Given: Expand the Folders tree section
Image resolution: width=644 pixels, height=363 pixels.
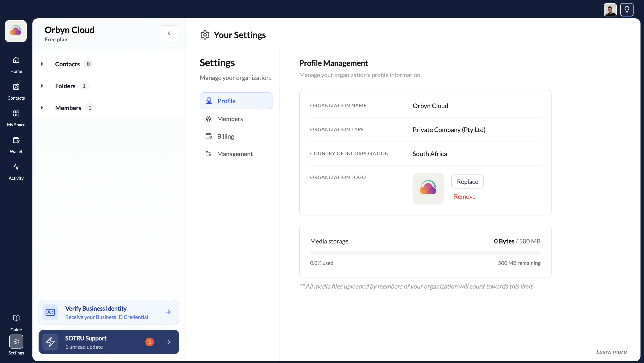Looking at the screenshot, I should [x=42, y=86].
